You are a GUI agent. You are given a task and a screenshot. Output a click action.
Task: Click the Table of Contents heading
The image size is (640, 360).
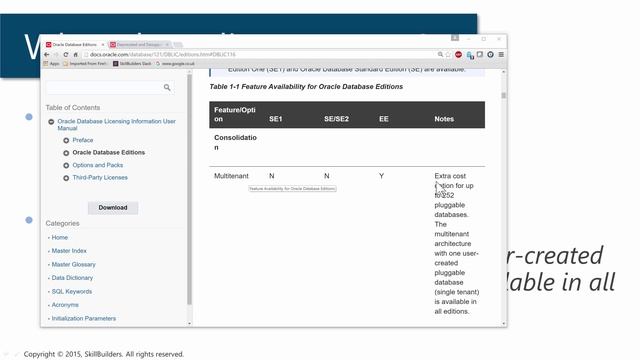click(73, 107)
